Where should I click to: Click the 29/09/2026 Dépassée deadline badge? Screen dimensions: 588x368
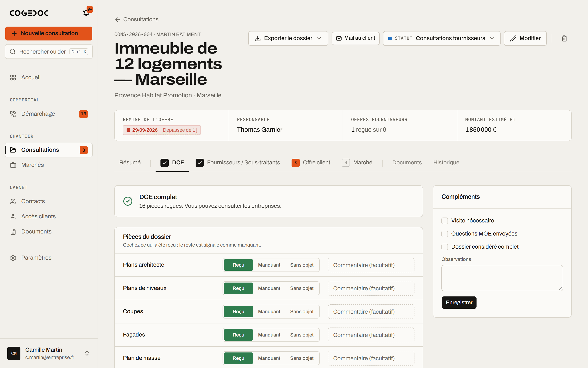tap(162, 130)
